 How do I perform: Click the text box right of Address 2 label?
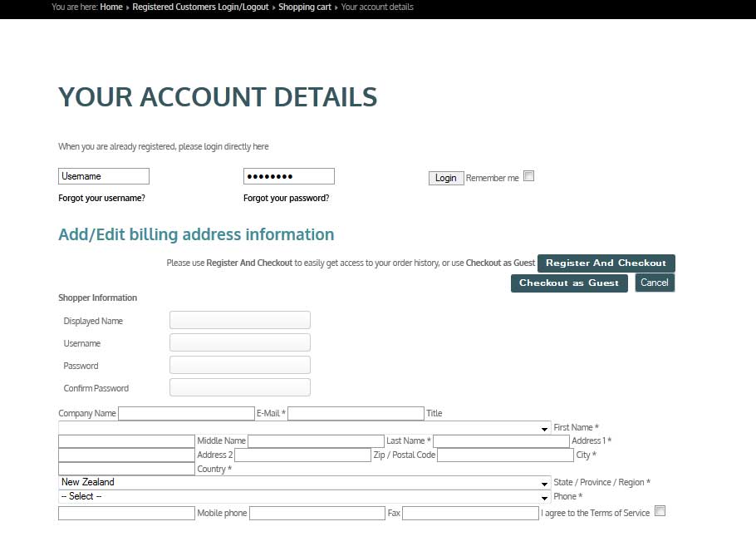[x=302, y=455]
